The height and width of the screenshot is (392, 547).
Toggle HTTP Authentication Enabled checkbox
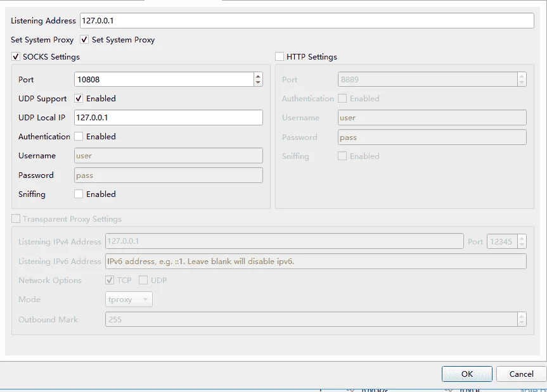pyautogui.click(x=342, y=98)
